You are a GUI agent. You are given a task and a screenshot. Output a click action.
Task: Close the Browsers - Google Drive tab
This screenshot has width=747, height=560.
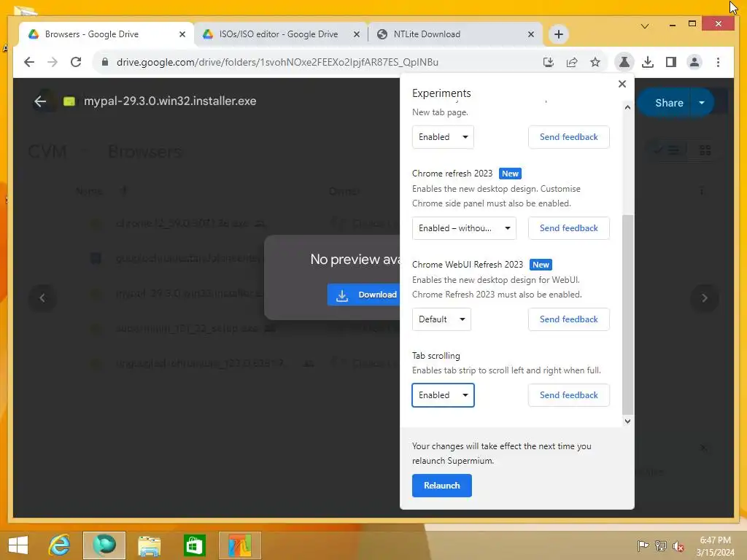(182, 34)
